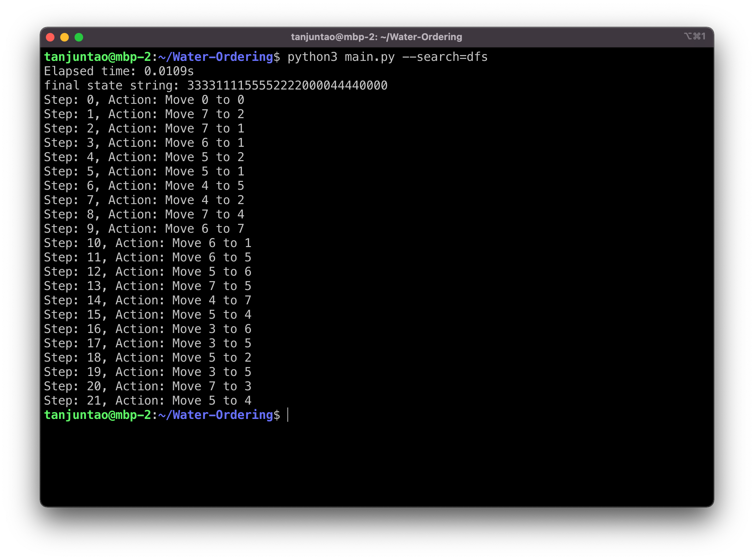
Task: Click the ⌥⌘1 shortcut indicator in title bar
Action: (695, 36)
